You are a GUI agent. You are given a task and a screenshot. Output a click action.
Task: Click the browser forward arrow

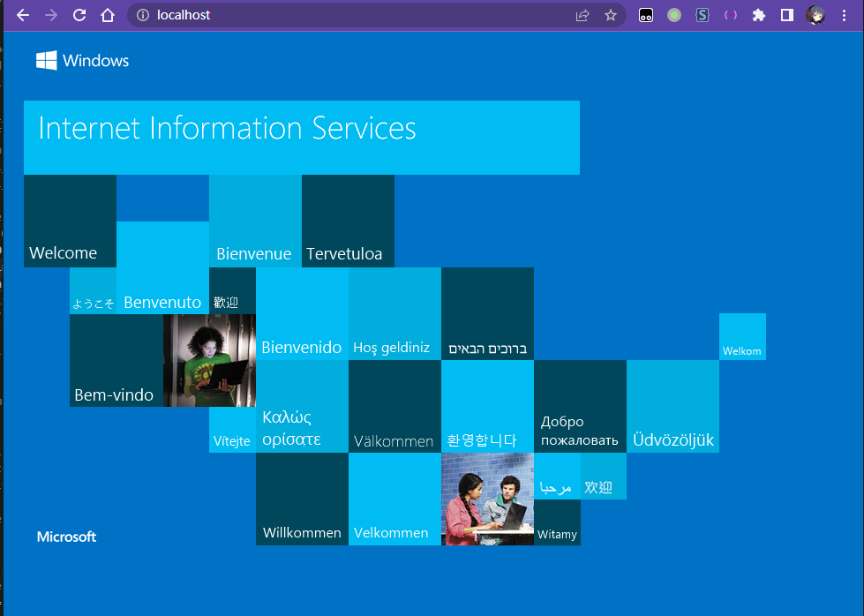tap(50, 15)
